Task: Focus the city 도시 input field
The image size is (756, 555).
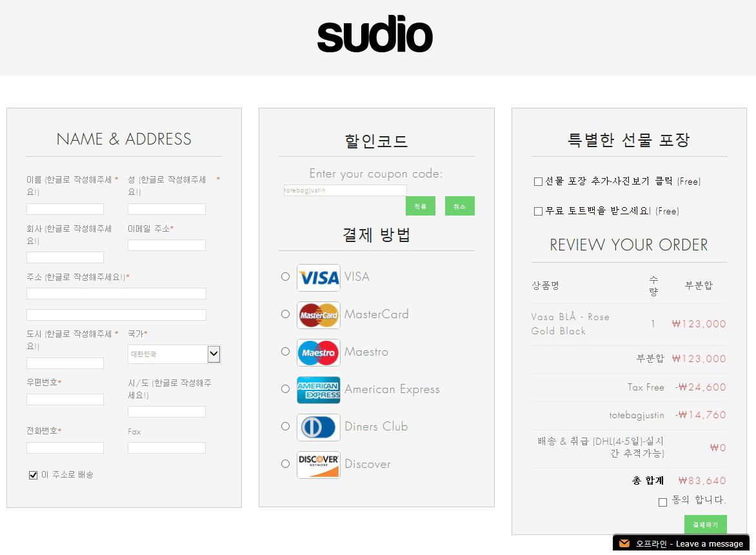Action: click(65, 363)
